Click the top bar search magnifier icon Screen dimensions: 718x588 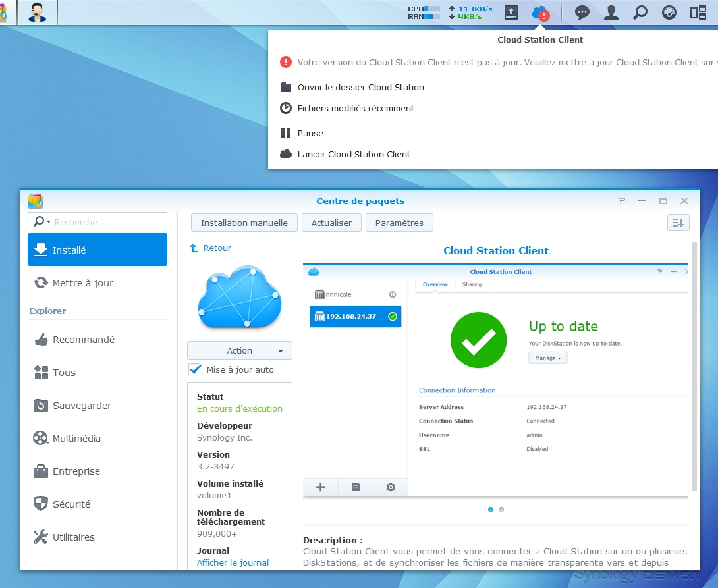(x=640, y=13)
